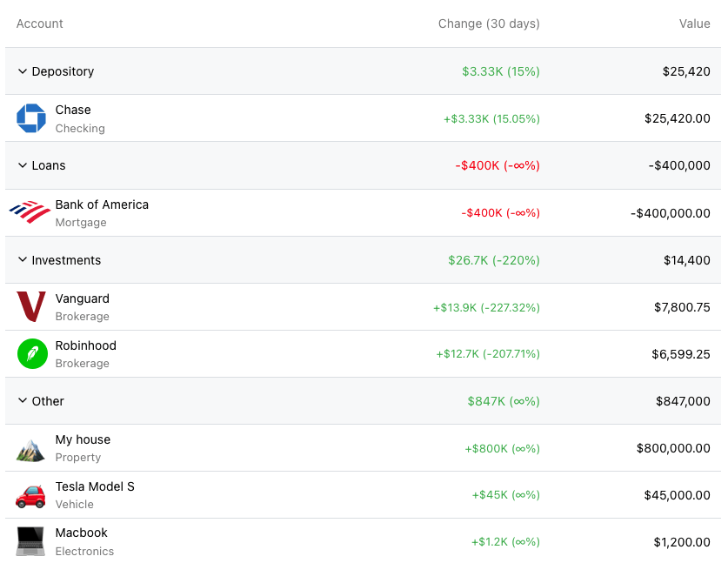
Task: Click the mountain thumbnail for My house
Action: click(31, 447)
